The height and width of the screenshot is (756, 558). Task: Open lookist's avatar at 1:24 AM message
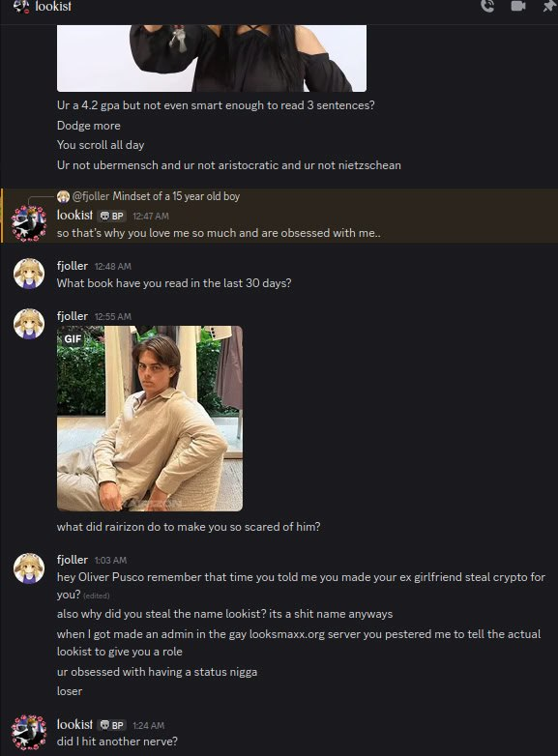coord(29,732)
